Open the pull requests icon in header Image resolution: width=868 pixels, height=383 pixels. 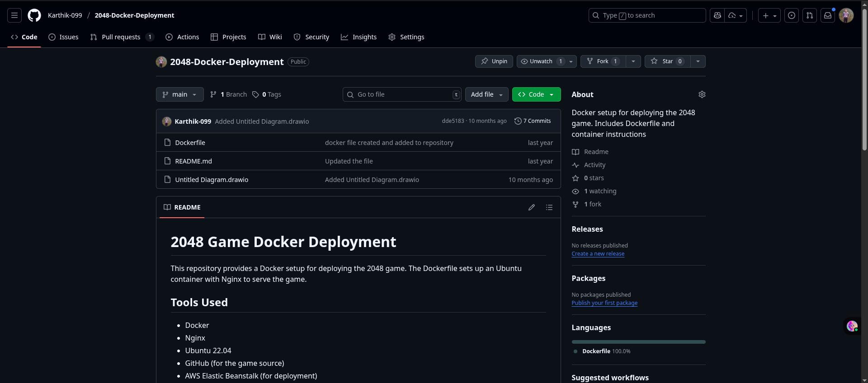tap(810, 15)
